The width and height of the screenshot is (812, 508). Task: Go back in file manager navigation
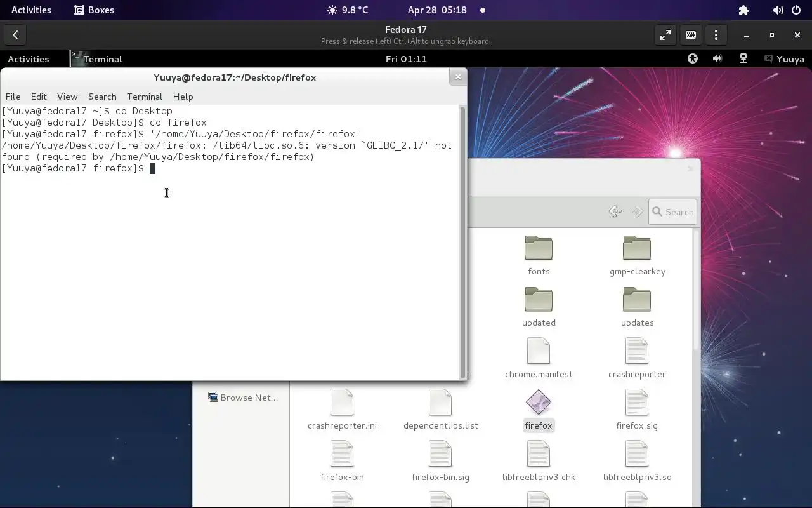(615, 211)
